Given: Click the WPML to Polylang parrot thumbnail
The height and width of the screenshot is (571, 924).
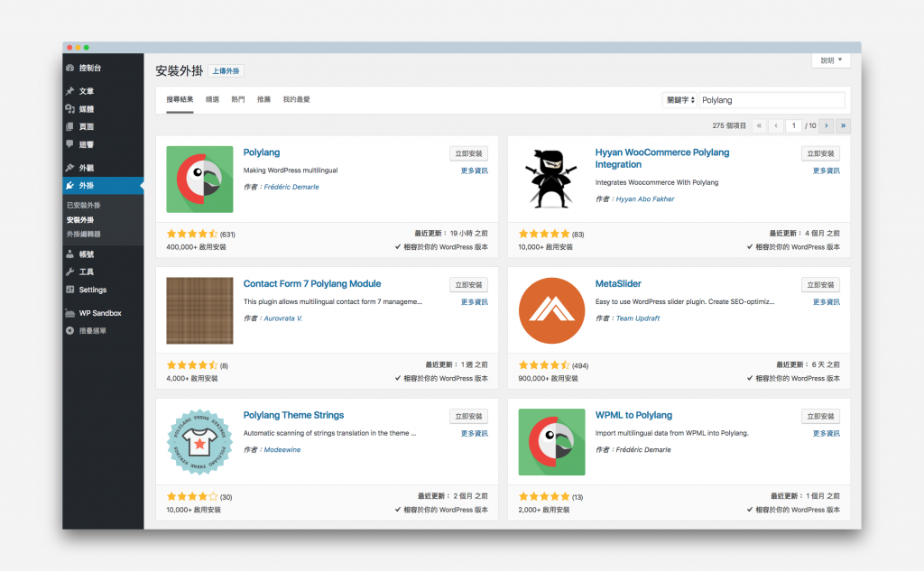Looking at the screenshot, I should [x=551, y=442].
